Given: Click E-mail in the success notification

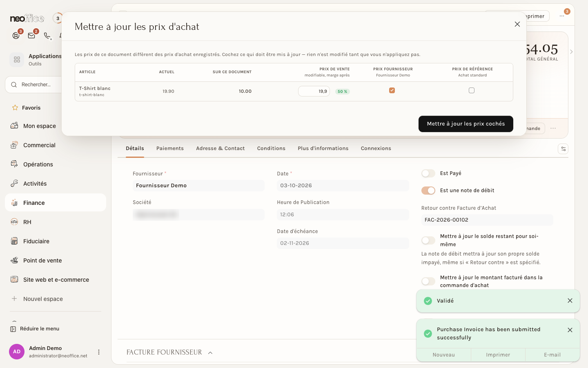Looking at the screenshot, I should [x=552, y=355].
